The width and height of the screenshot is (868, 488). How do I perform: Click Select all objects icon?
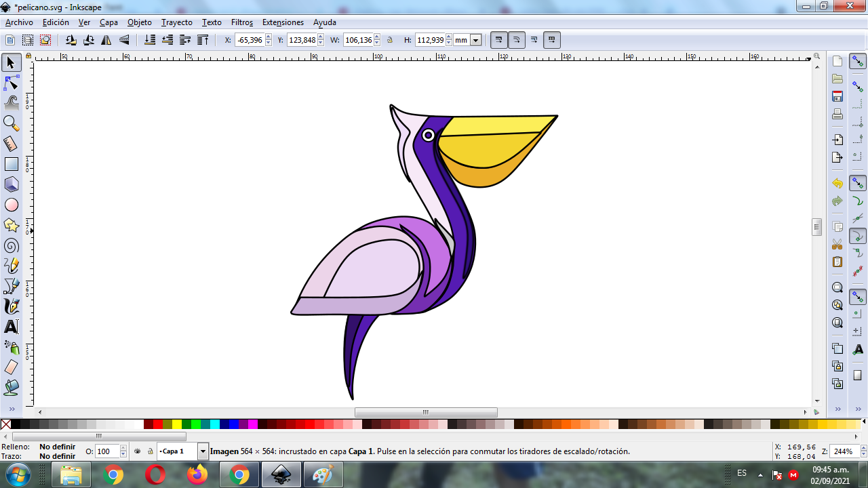tap(10, 40)
